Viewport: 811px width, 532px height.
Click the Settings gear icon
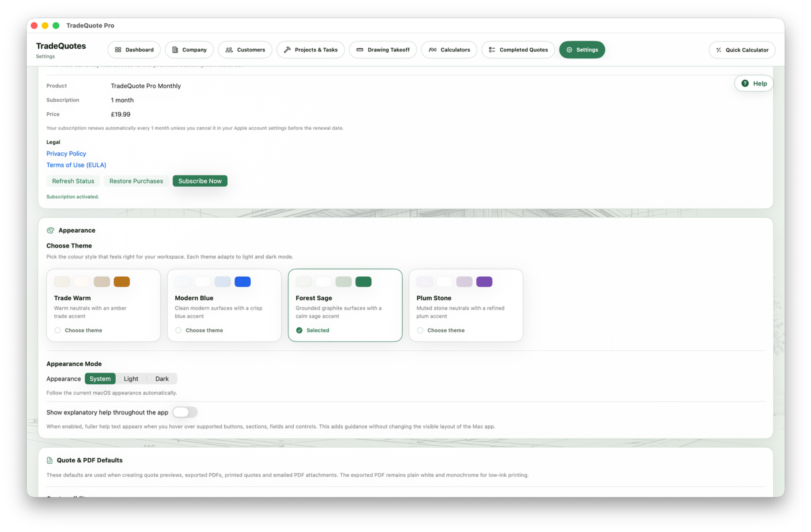[569, 50]
